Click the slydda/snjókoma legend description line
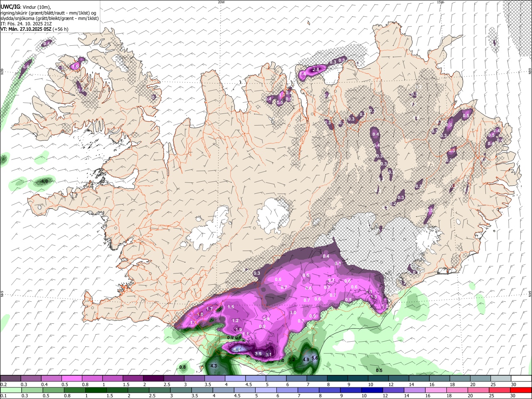The height and width of the screenshot is (399, 532). [49, 18]
